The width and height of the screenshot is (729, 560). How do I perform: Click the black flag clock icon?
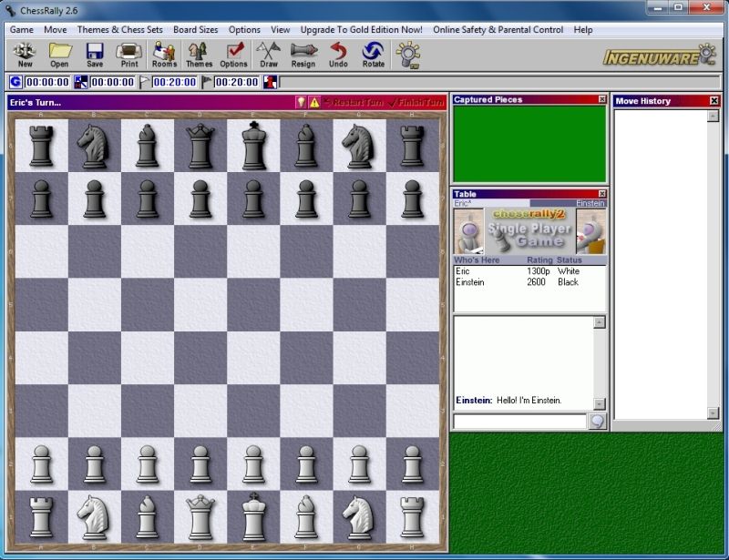click(x=207, y=82)
